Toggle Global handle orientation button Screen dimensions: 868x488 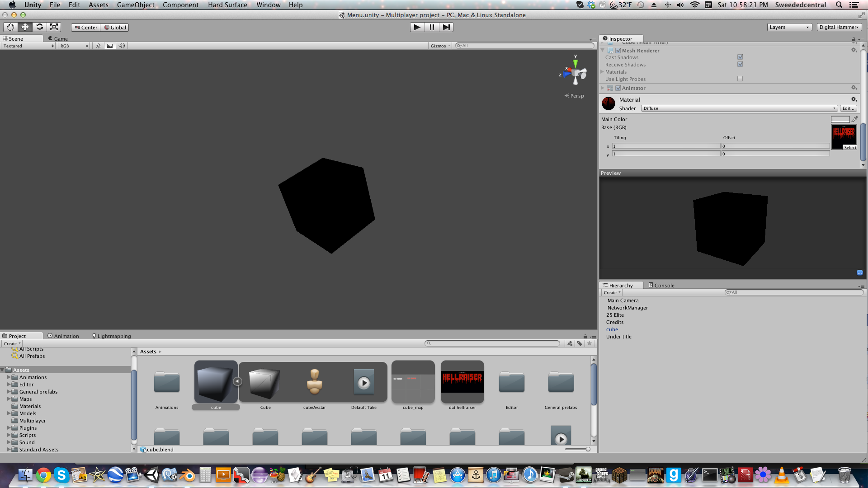coord(115,28)
